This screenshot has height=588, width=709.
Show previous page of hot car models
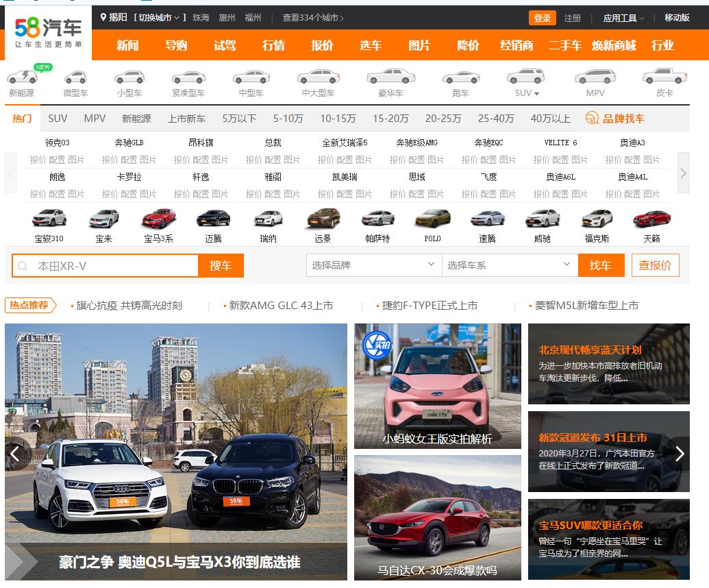[x=11, y=173]
